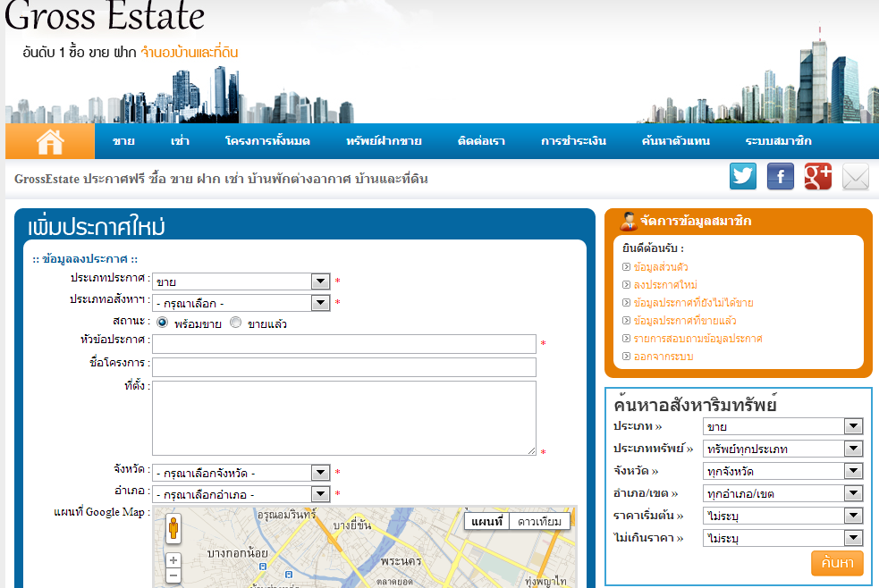Open the ทุกอำเภอ/เขต search dropdown

point(782,493)
